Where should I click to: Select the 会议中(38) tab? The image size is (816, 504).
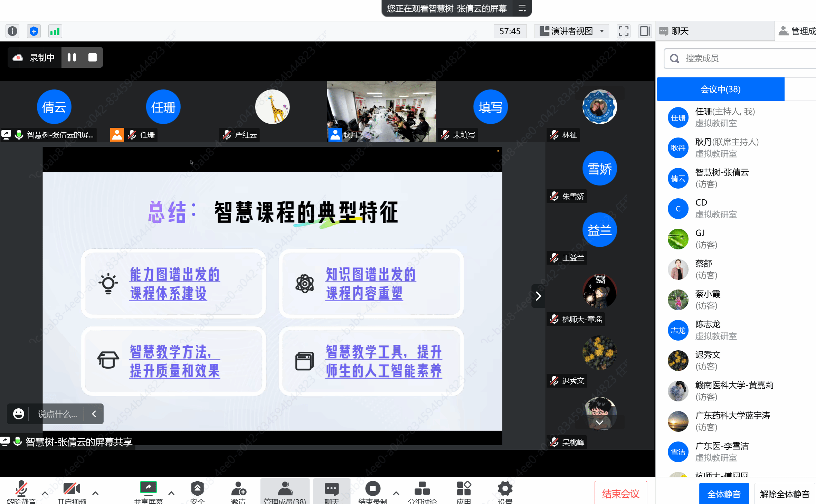[720, 89]
